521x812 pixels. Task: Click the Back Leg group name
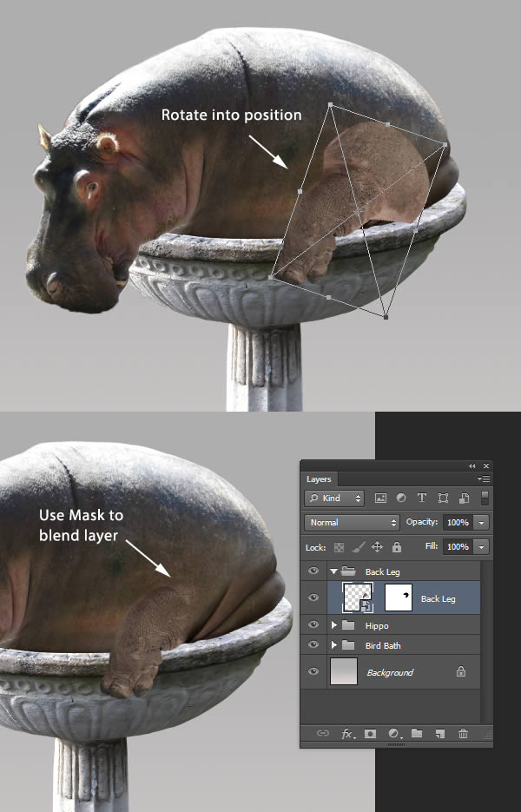coord(383,571)
